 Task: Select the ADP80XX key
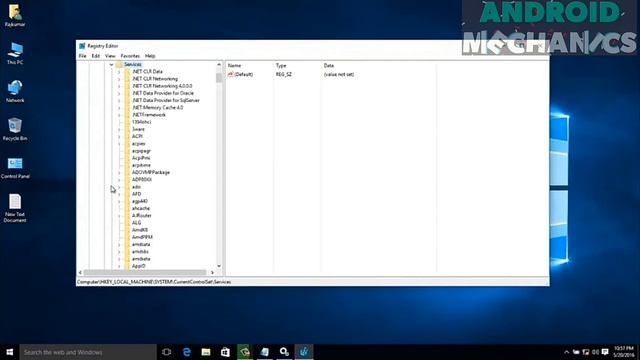pos(142,180)
